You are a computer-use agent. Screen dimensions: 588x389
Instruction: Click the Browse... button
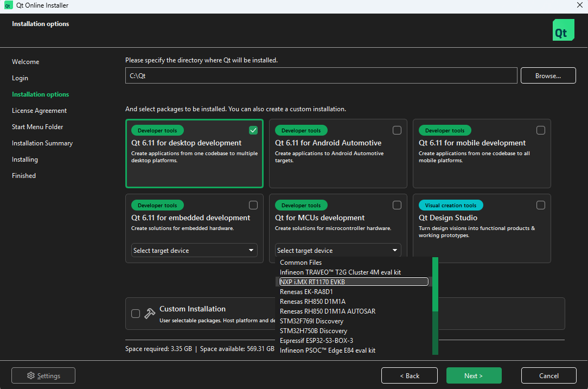(548, 75)
